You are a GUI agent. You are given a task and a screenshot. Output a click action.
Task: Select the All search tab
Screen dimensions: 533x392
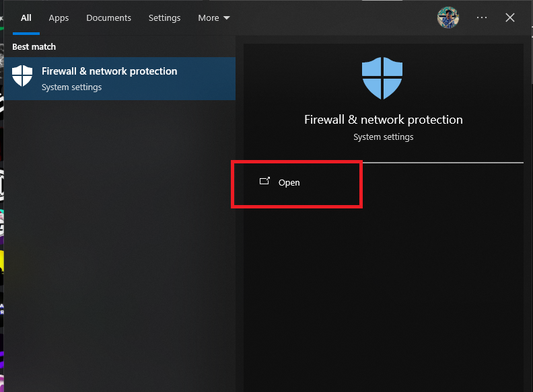click(x=26, y=18)
